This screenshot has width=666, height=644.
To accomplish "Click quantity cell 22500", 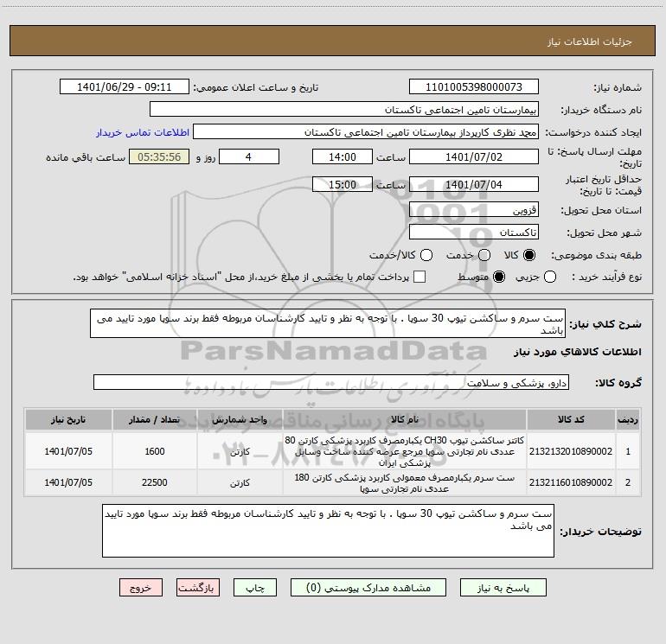I will pyautogui.click(x=154, y=482).
